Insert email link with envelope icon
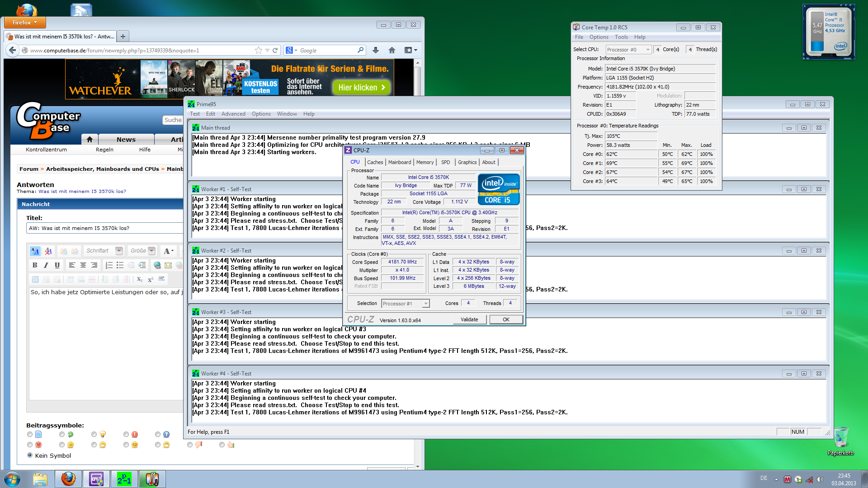Viewport: 868px width, 488px height. click(168, 265)
